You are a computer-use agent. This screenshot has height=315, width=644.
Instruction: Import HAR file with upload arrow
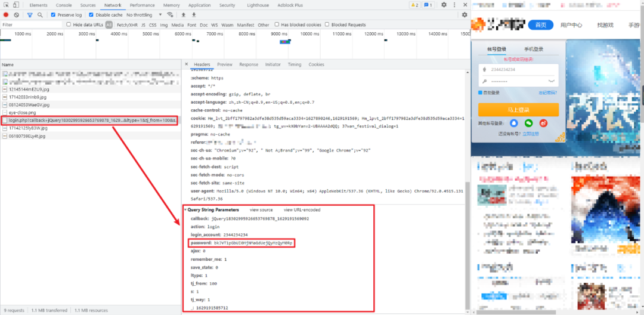[184, 15]
